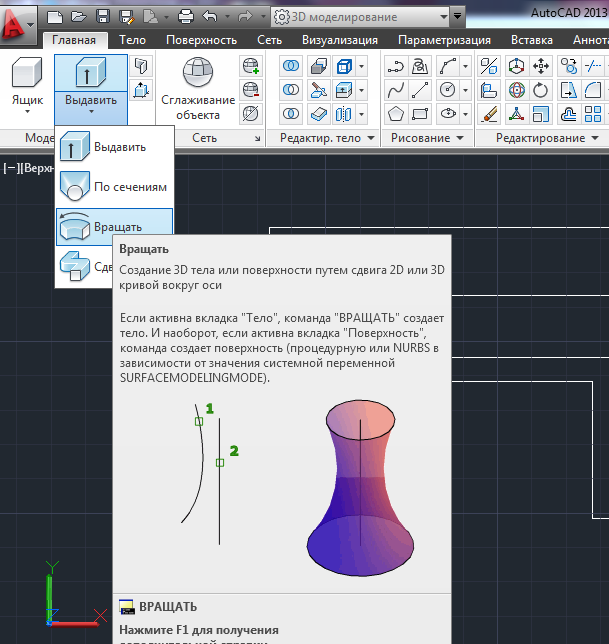This screenshot has width=609, height=644.
Task: Select the 3D Polyline tool
Action: click(420, 66)
